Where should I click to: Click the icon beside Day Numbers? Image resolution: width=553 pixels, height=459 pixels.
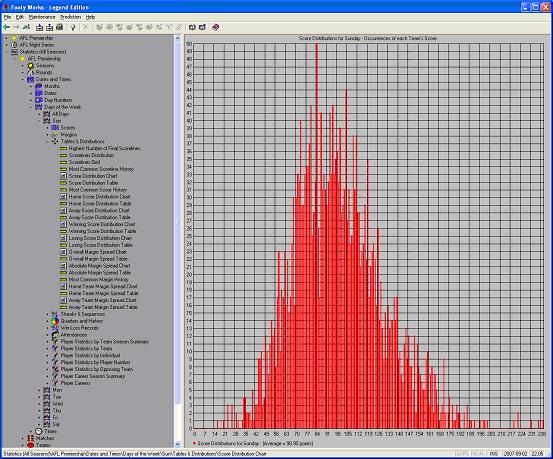point(39,100)
